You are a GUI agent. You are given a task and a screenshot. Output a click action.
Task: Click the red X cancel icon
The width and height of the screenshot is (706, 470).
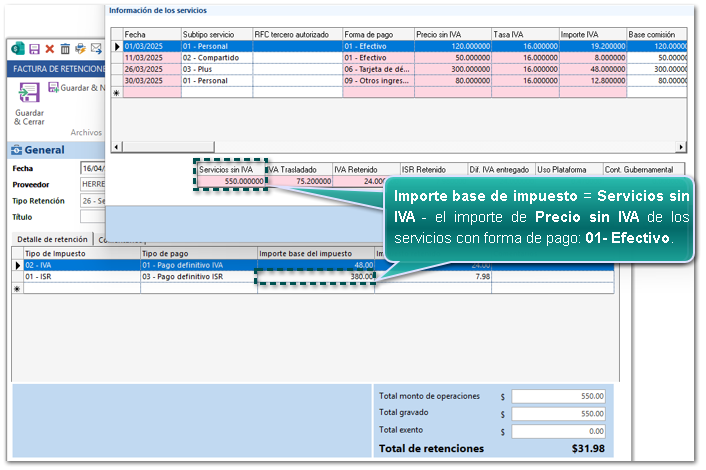click(50, 49)
